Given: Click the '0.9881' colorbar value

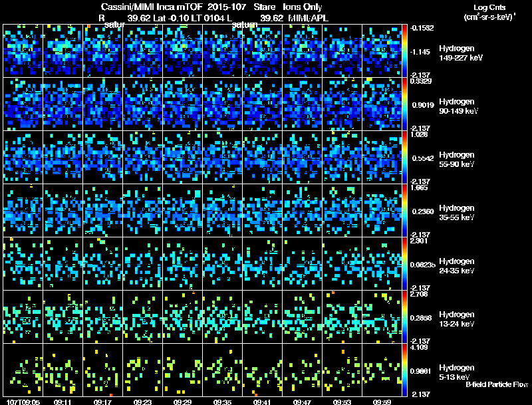Looking at the screenshot, I should point(421,371).
